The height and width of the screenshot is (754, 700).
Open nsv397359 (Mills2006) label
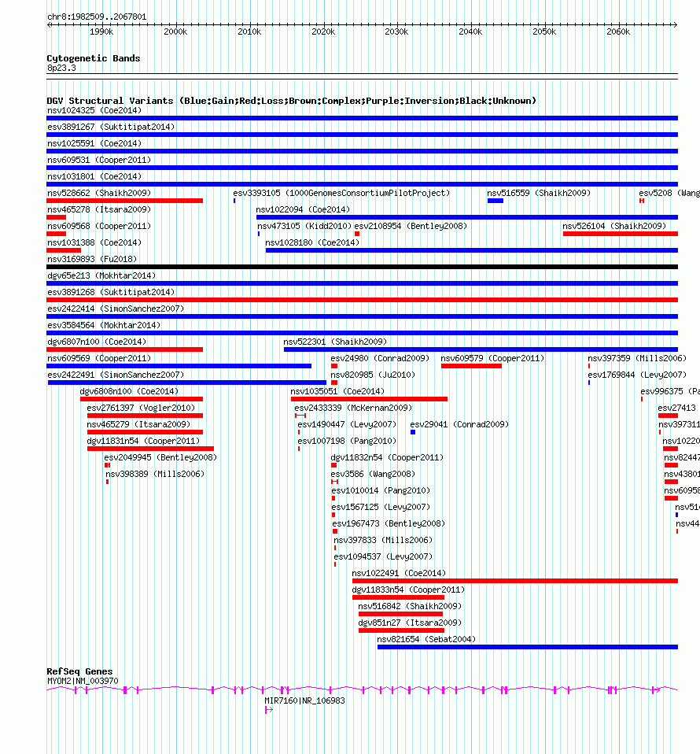(x=637, y=358)
